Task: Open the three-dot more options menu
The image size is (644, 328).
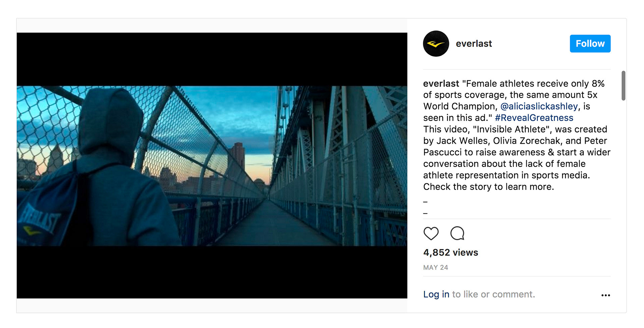Action: click(x=605, y=295)
